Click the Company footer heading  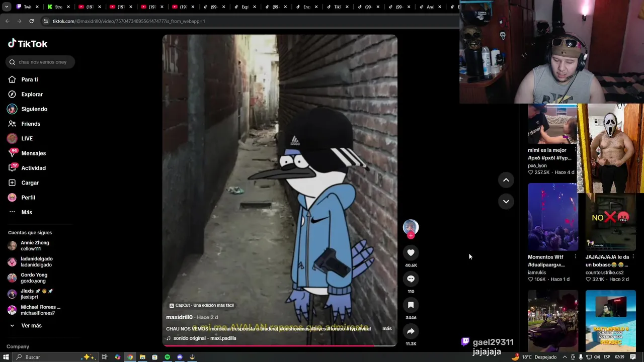pyautogui.click(x=18, y=346)
